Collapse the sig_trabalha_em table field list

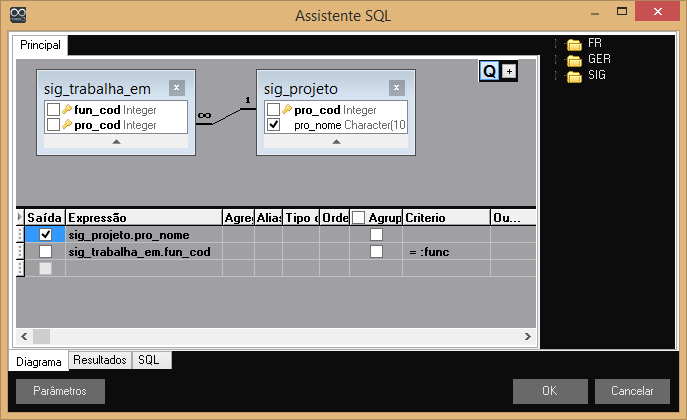click(116, 143)
